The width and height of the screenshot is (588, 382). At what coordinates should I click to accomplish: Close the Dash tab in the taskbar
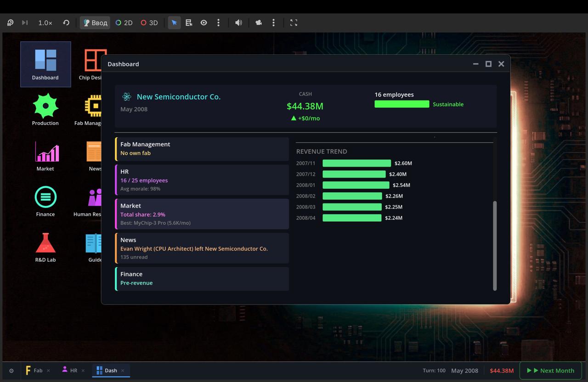[x=123, y=371]
